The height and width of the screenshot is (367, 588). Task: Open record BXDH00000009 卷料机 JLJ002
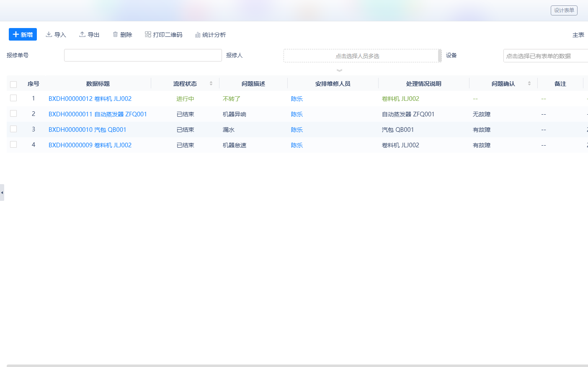[x=90, y=145]
